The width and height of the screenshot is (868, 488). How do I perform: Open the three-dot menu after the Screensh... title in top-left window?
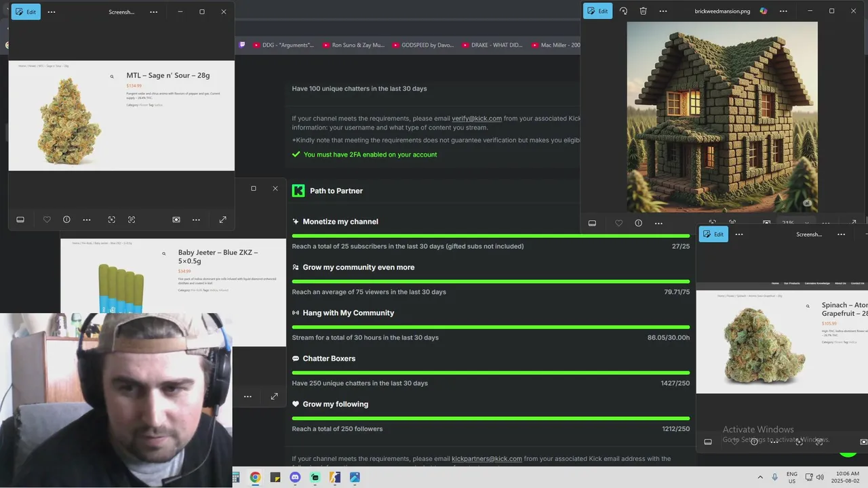[x=154, y=12]
